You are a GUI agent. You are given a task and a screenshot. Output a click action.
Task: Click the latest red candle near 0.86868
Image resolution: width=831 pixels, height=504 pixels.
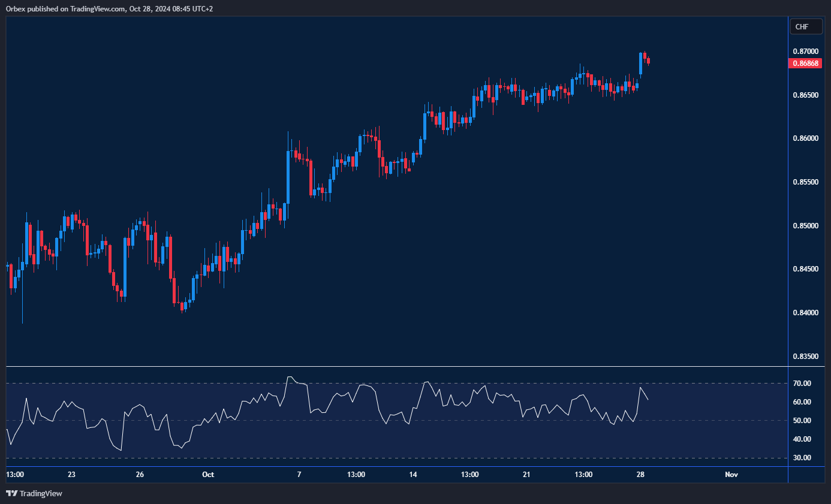coord(648,61)
